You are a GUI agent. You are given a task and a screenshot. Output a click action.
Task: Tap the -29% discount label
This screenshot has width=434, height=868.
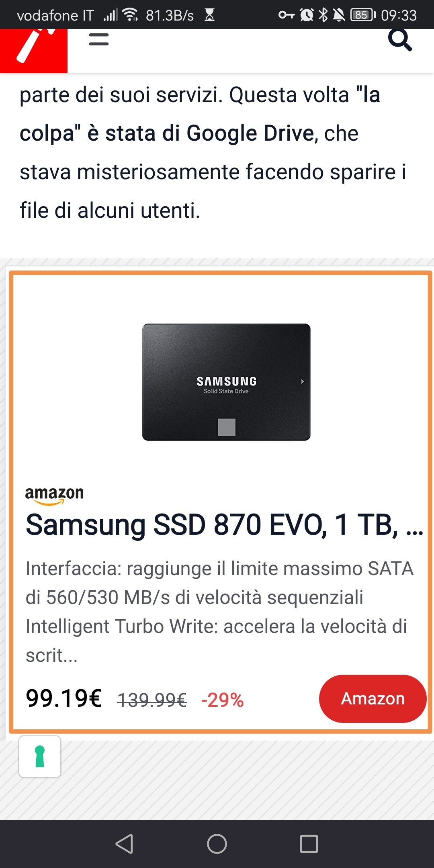pyautogui.click(x=222, y=700)
